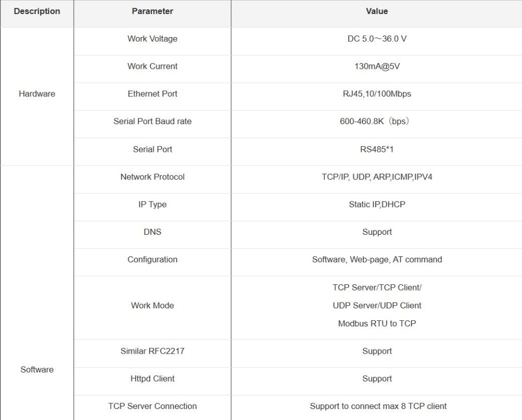522x420 pixels.
Task: Select the Similar RFC2217 parameter cell
Action: 152,351
